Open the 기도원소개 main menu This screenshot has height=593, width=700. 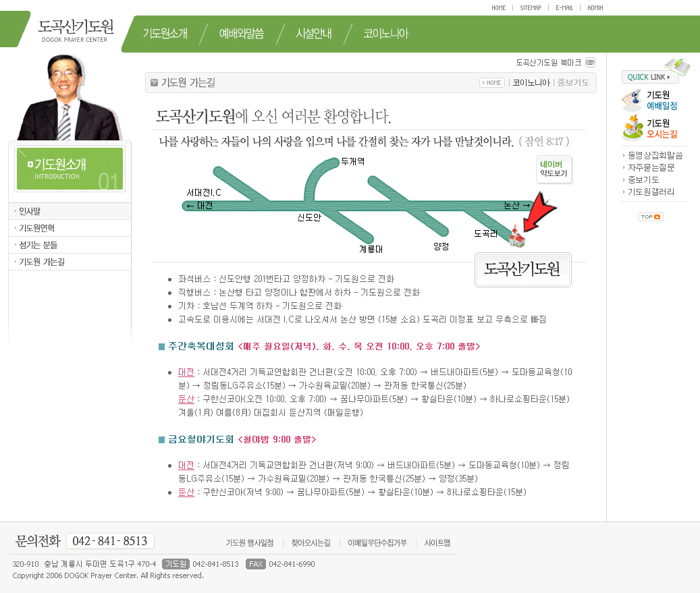165,34
